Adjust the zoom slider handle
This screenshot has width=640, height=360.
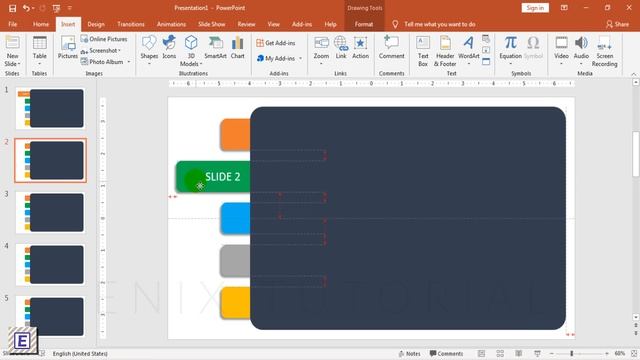pyautogui.click(x=571, y=353)
